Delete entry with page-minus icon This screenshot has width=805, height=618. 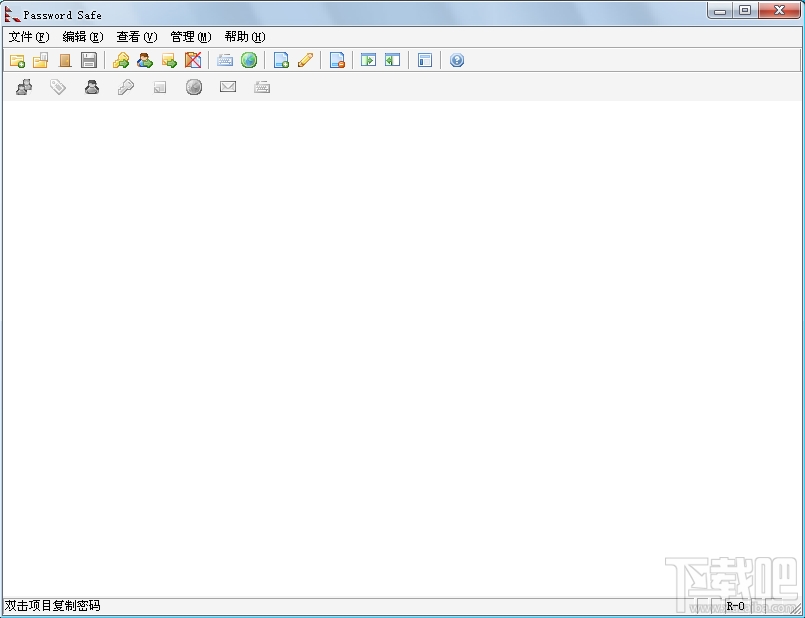(x=337, y=61)
